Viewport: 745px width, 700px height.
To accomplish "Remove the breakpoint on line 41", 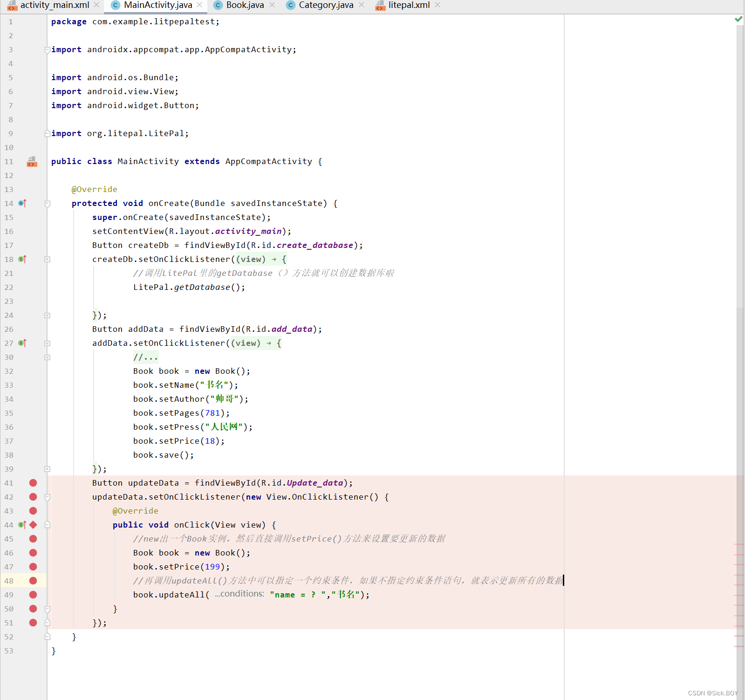I will coord(33,483).
